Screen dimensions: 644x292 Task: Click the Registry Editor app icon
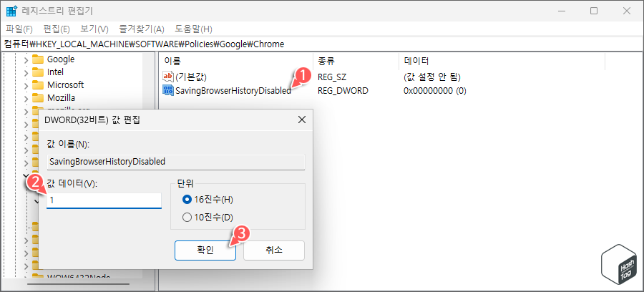11,11
